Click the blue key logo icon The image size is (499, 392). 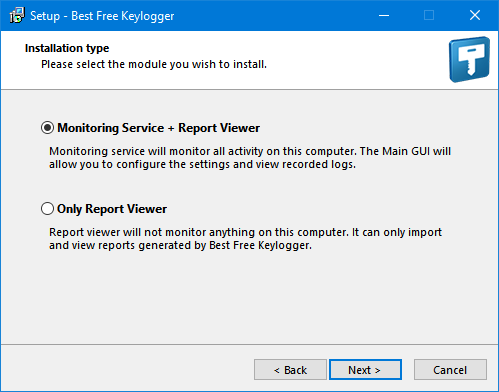pyautogui.click(x=469, y=60)
